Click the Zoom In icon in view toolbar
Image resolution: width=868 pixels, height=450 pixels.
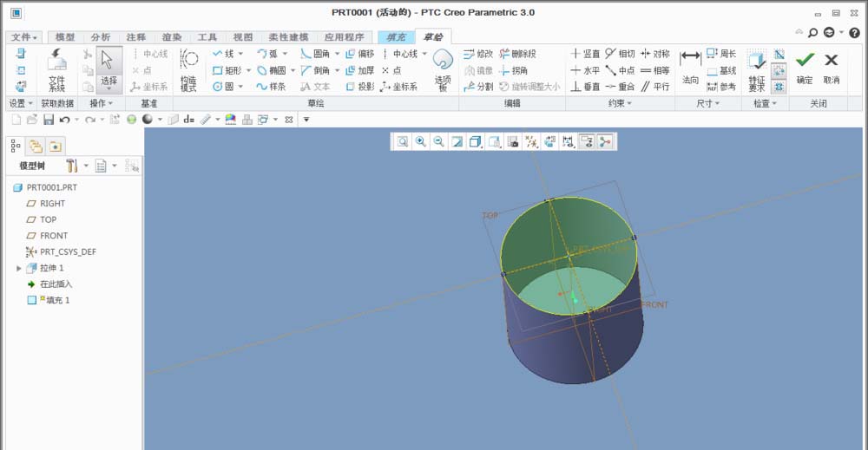421,142
